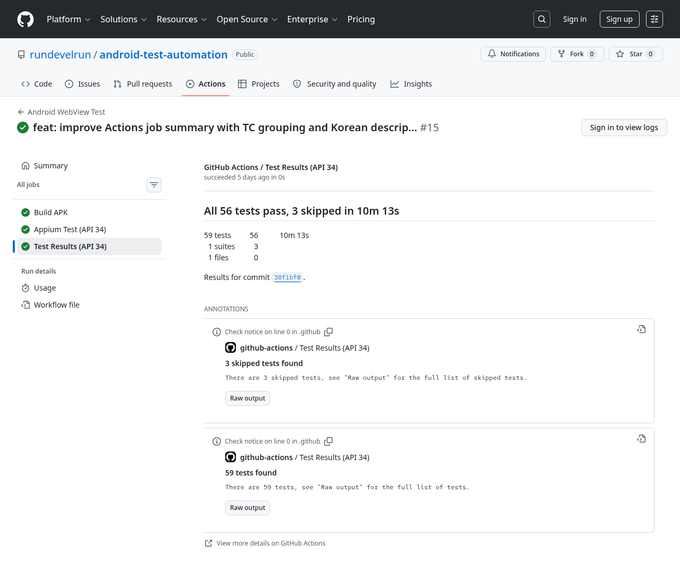Open the appearance settings icon beside Sign up
The width and height of the screenshot is (680, 578).
654,19
